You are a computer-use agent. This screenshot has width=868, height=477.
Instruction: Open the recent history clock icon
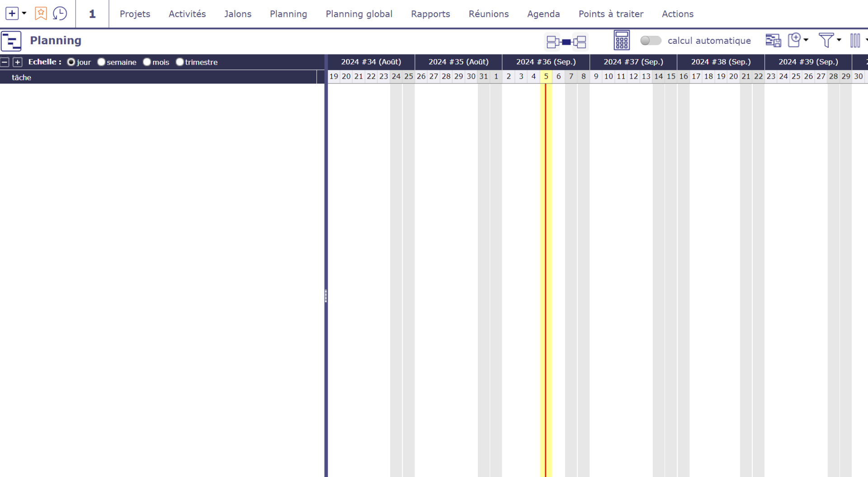[x=60, y=14]
